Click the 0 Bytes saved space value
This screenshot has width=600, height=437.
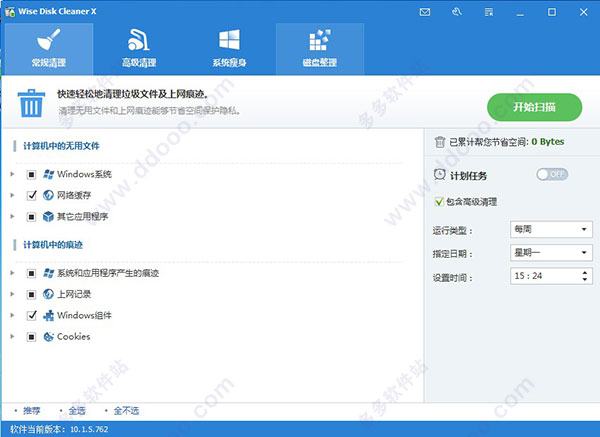pos(548,142)
